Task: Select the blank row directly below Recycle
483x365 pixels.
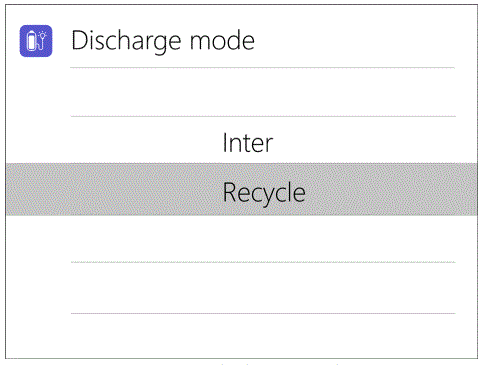Action: (263, 239)
